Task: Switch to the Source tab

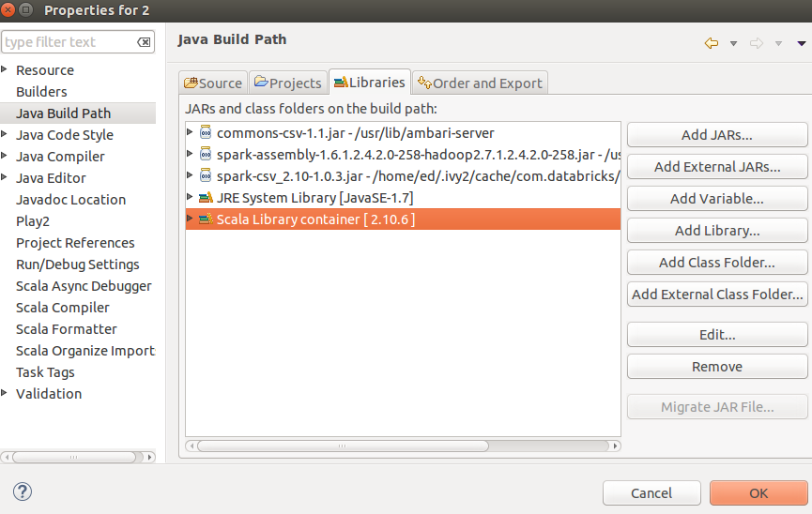Action: point(213,83)
